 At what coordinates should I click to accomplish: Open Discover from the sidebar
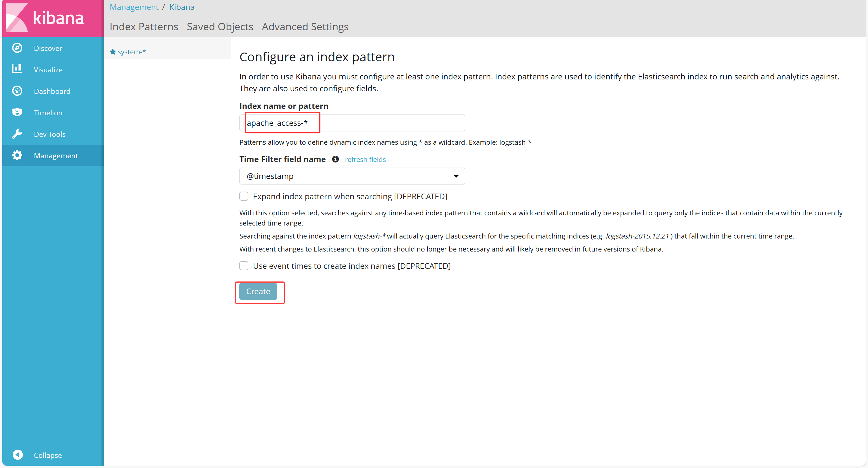point(53,48)
